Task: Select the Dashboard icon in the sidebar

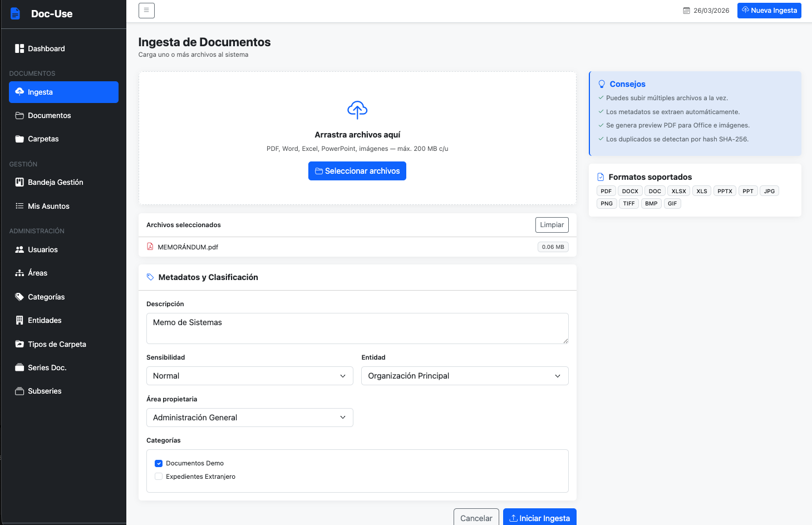Action: tap(19, 48)
